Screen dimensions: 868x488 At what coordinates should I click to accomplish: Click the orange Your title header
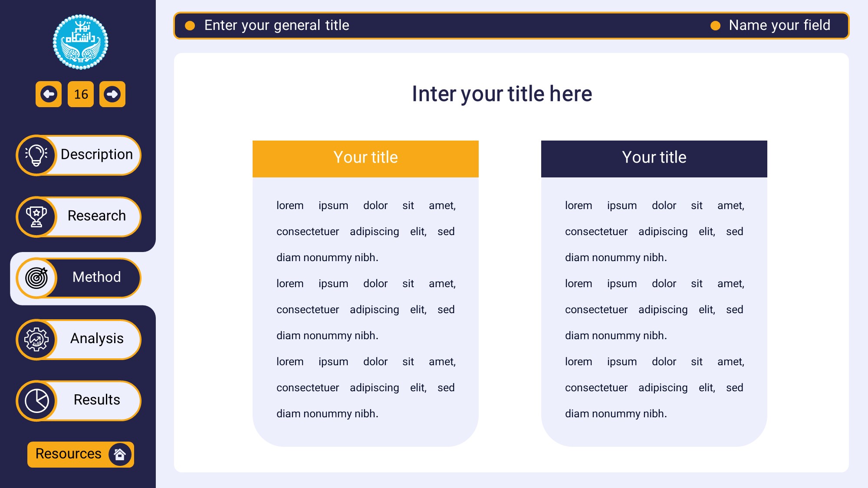(x=365, y=158)
